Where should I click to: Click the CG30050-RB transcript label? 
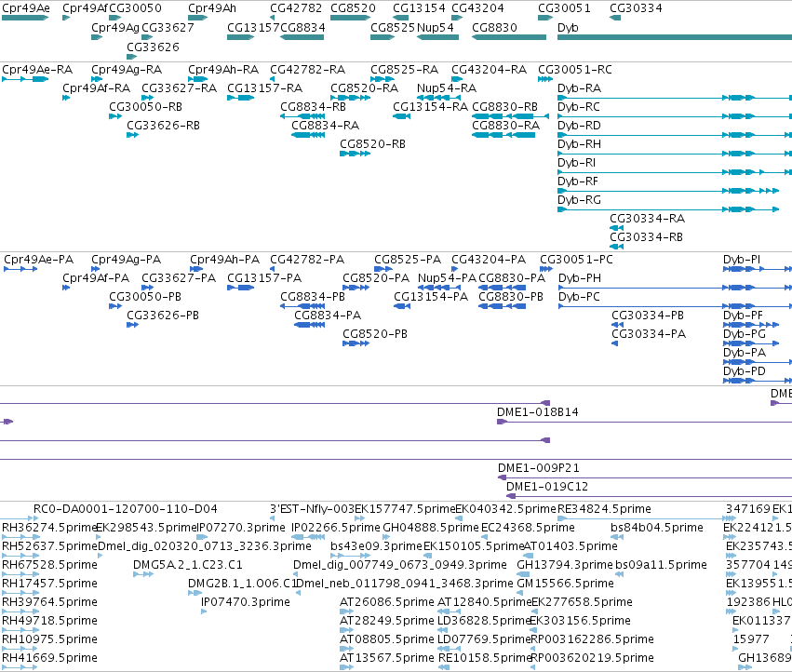click(x=145, y=107)
